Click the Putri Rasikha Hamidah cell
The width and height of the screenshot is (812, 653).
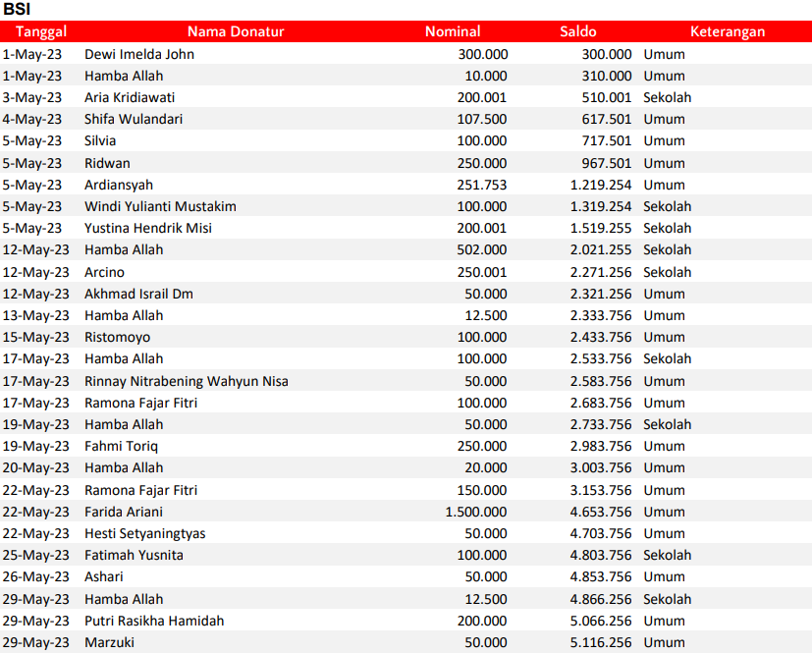[154, 621]
